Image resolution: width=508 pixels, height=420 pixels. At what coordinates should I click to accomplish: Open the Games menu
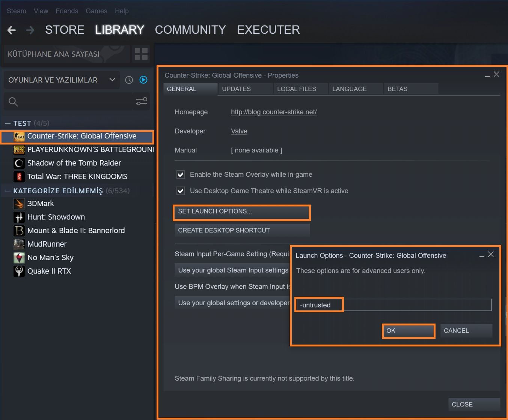[96, 11]
